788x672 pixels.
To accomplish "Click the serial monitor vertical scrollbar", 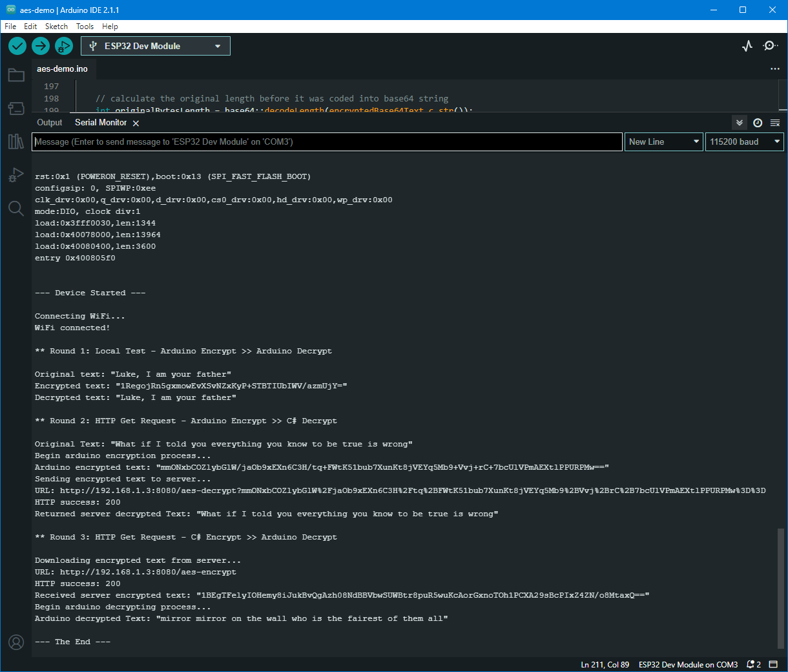I will (x=781, y=588).
